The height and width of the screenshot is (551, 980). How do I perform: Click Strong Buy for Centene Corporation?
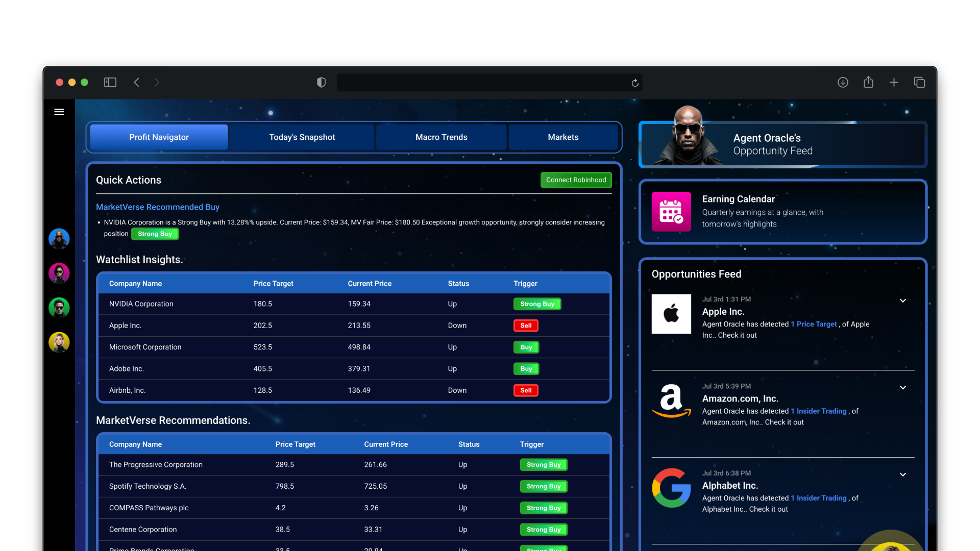tap(544, 530)
